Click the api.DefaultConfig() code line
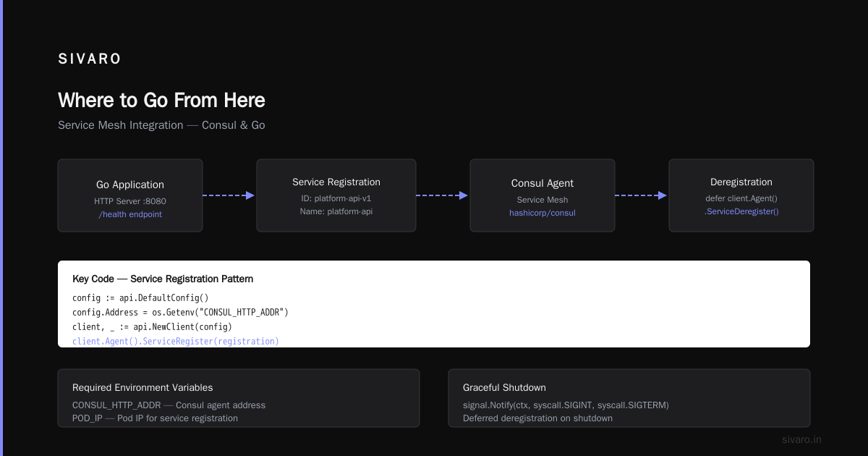 click(140, 297)
